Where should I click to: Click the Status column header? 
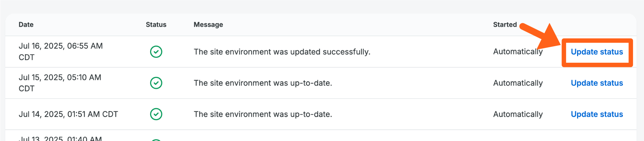(x=156, y=25)
